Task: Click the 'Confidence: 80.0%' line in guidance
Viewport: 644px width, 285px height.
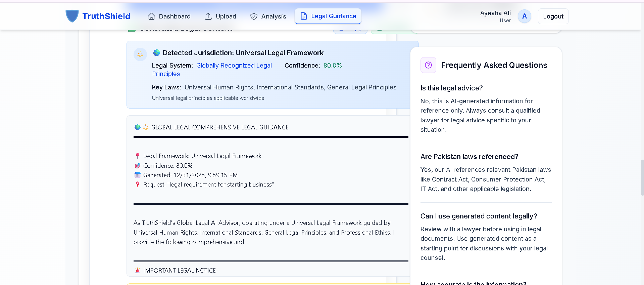Action: [x=168, y=166]
